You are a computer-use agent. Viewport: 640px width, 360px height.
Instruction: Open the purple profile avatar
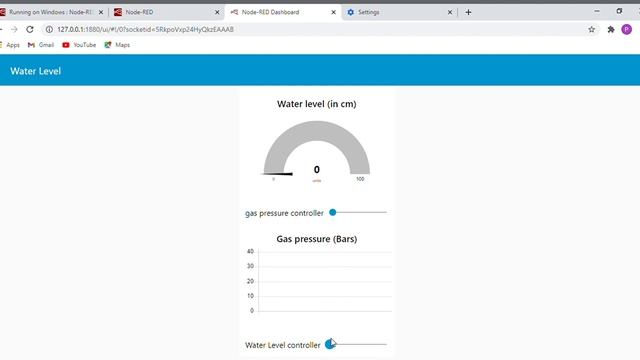tap(627, 29)
